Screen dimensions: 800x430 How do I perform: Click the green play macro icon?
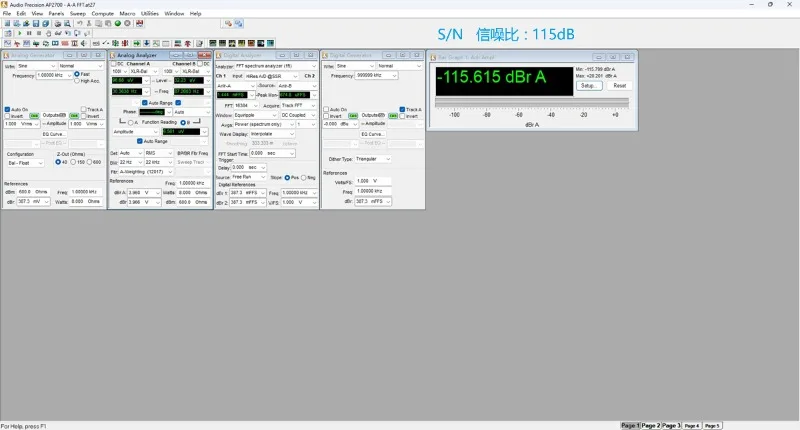coord(20,33)
